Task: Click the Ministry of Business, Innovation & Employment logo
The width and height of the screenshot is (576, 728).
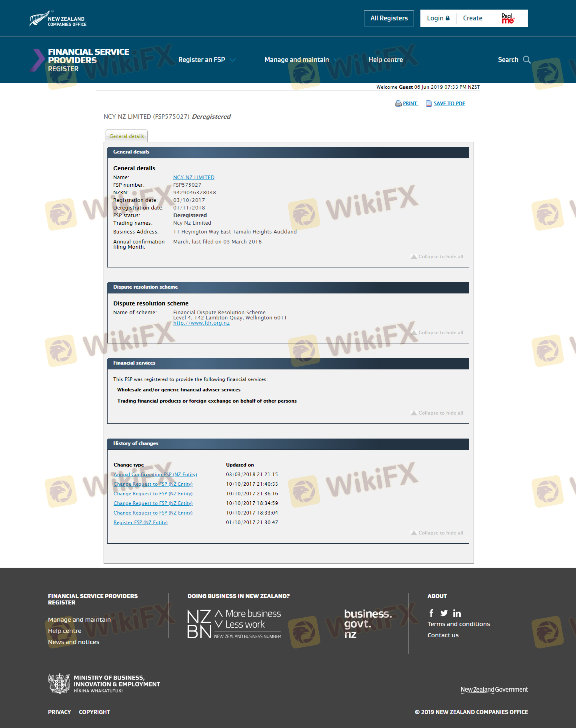Action: pyautogui.click(x=104, y=683)
